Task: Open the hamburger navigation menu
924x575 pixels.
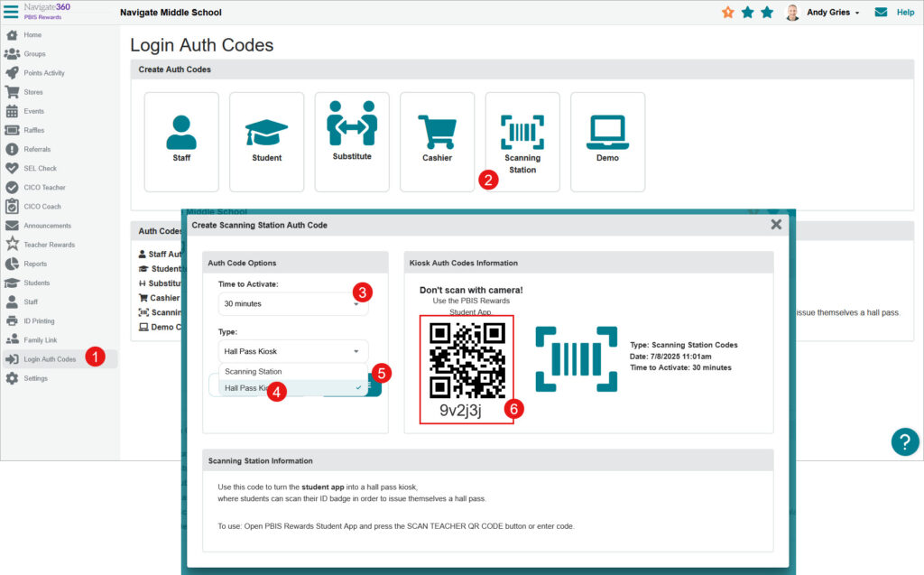Action: pyautogui.click(x=11, y=11)
